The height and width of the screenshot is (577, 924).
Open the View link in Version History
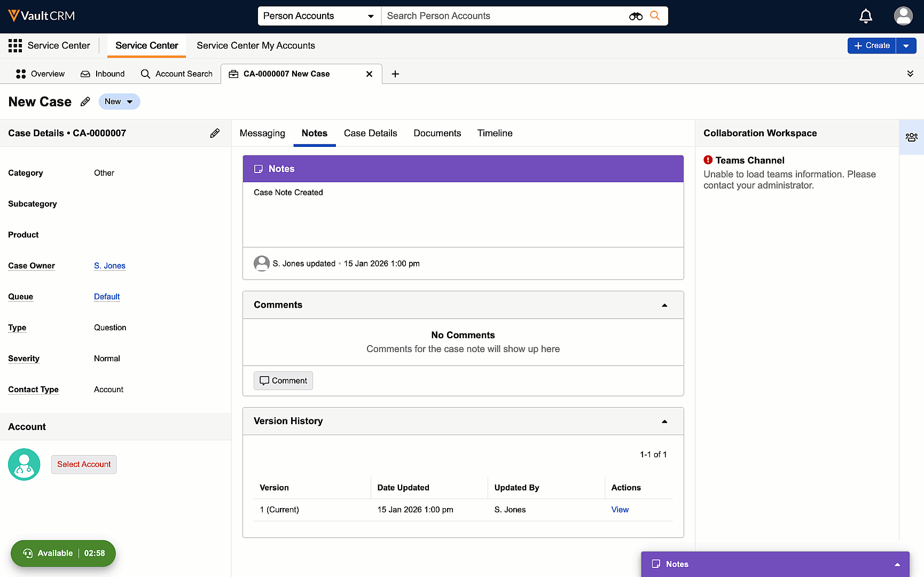[620, 510]
